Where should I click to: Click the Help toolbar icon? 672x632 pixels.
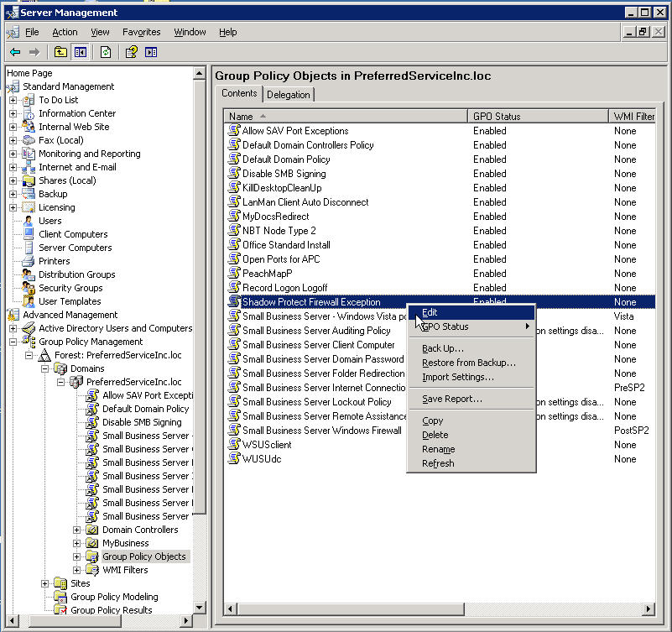132,52
